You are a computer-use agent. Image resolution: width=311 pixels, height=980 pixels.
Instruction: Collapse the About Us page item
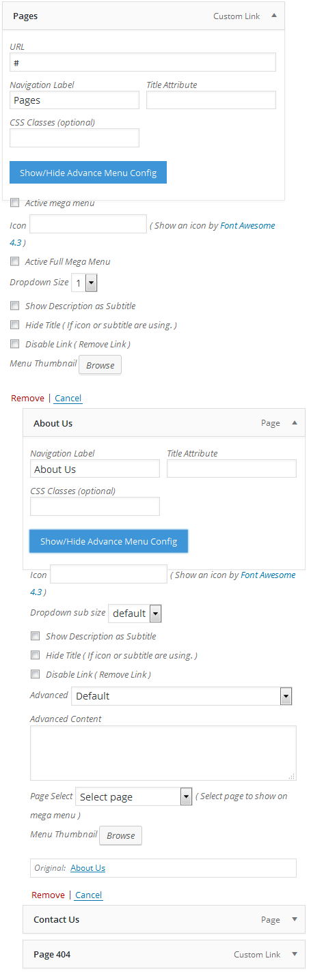295,422
